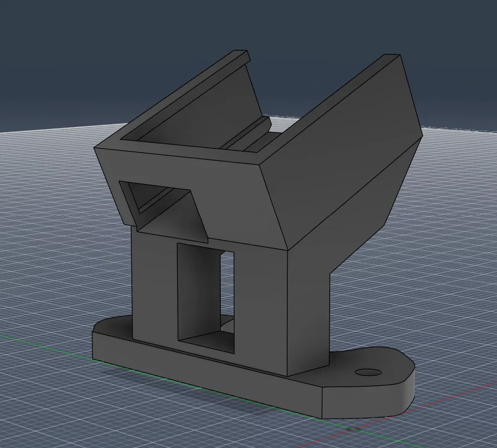Screen dimensions: 497x448
Task: Select the rectangular window cutout in the pillar
Action: 206,298
